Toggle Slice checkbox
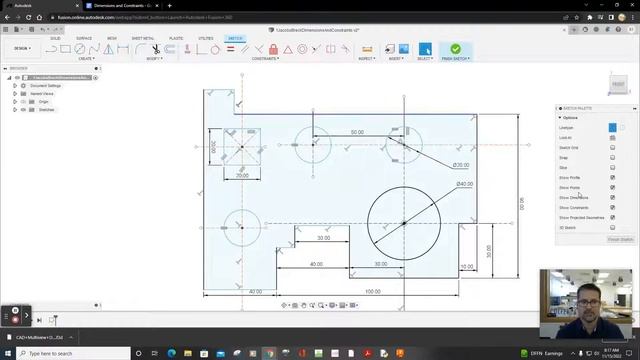 [612, 167]
